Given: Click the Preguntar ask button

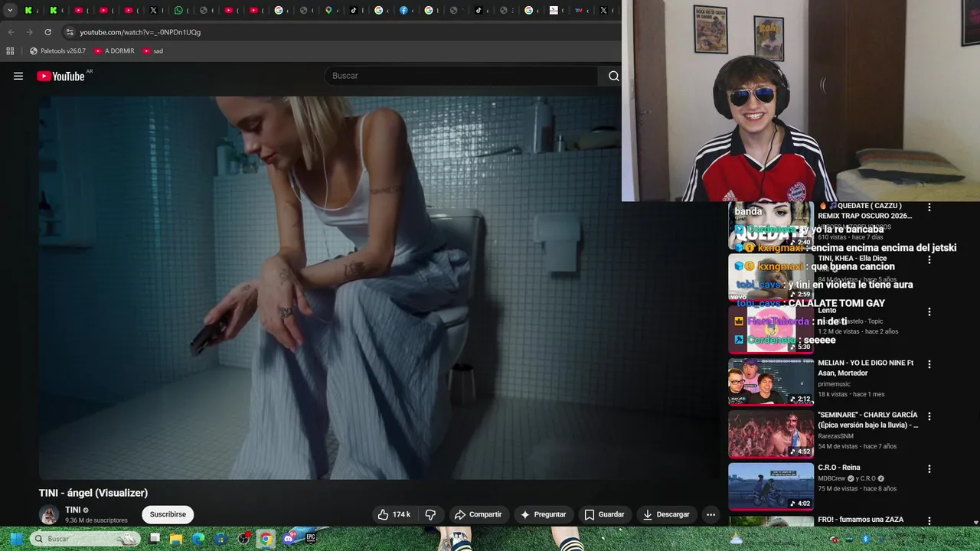Looking at the screenshot, I should coord(543,514).
